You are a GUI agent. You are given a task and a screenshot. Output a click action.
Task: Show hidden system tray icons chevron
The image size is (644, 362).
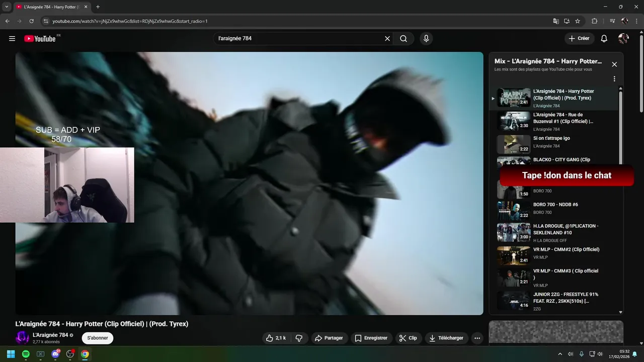(560, 354)
